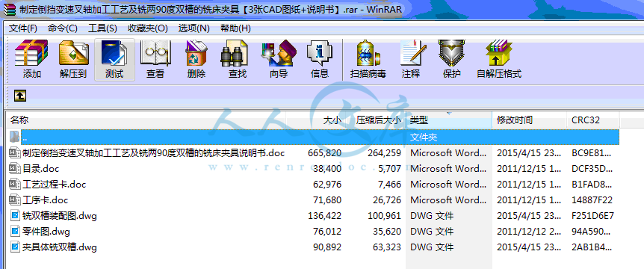Screen dimensions: 644x269
Task: Select the file 工艺过程卡.doc
Action: 55,185
